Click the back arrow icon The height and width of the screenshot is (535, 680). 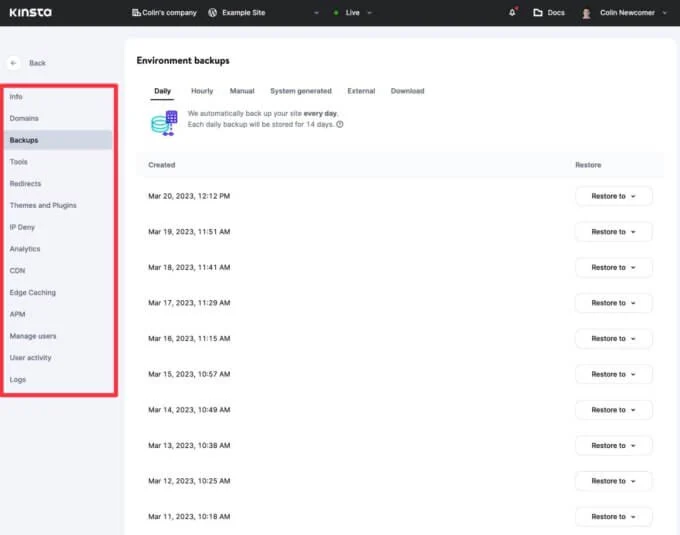(15, 63)
